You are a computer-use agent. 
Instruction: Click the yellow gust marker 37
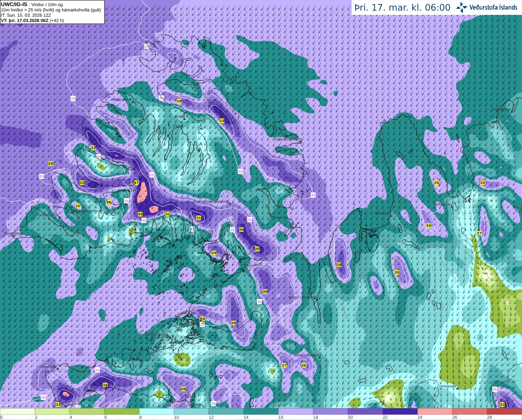136,183
